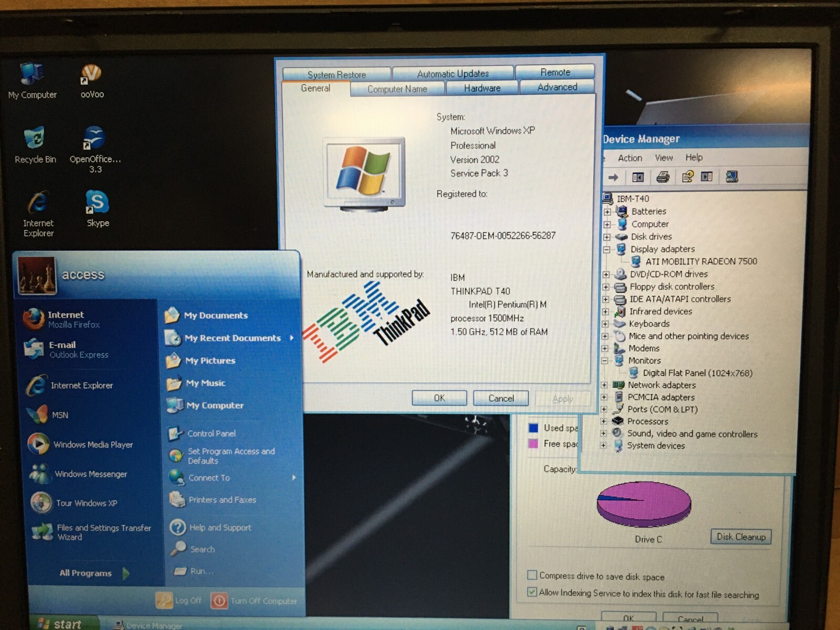840x630 pixels.
Task: Click Disk Cleanup button
Action: [x=741, y=537]
